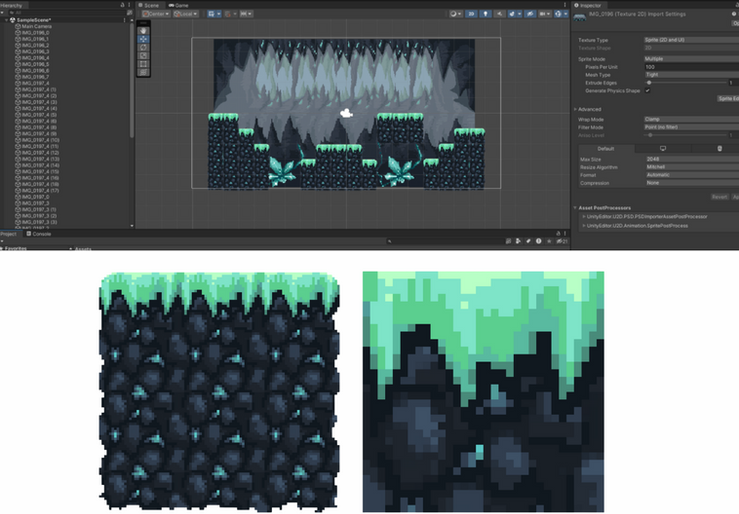Open SampleScene options kebab menu

[124, 20]
